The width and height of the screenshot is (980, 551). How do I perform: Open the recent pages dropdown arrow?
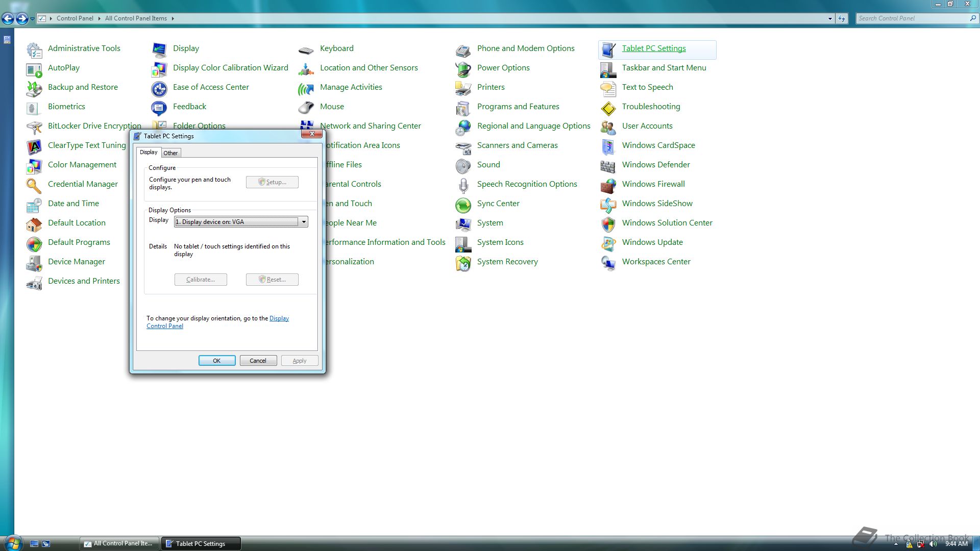click(32, 19)
